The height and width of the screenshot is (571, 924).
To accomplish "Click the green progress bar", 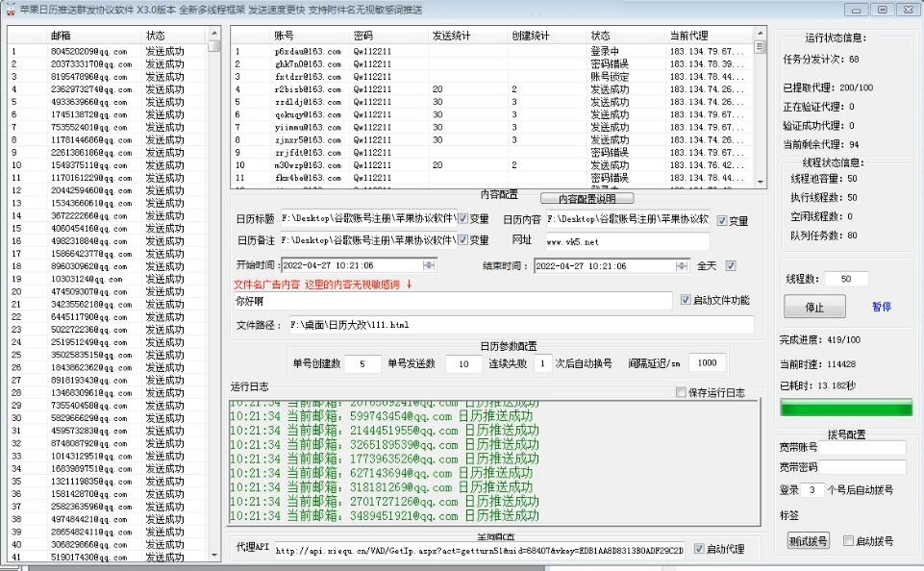I will (842, 408).
